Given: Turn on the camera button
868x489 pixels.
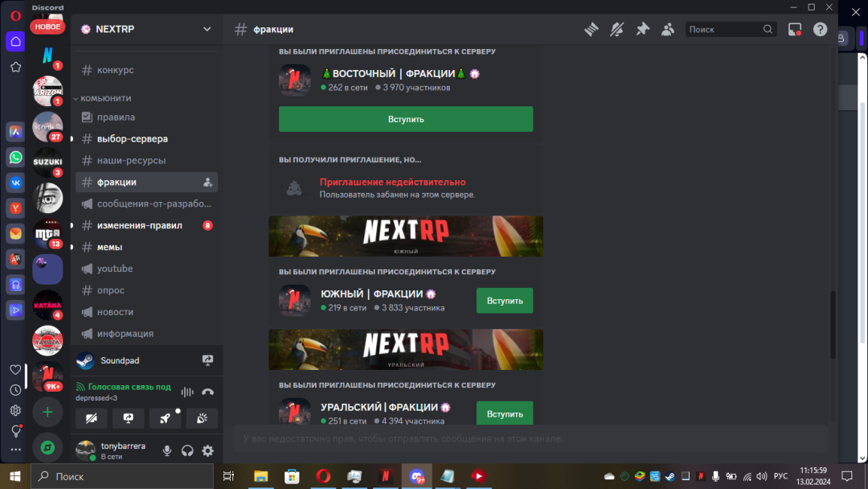Looking at the screenshot, I should (92, 418).
